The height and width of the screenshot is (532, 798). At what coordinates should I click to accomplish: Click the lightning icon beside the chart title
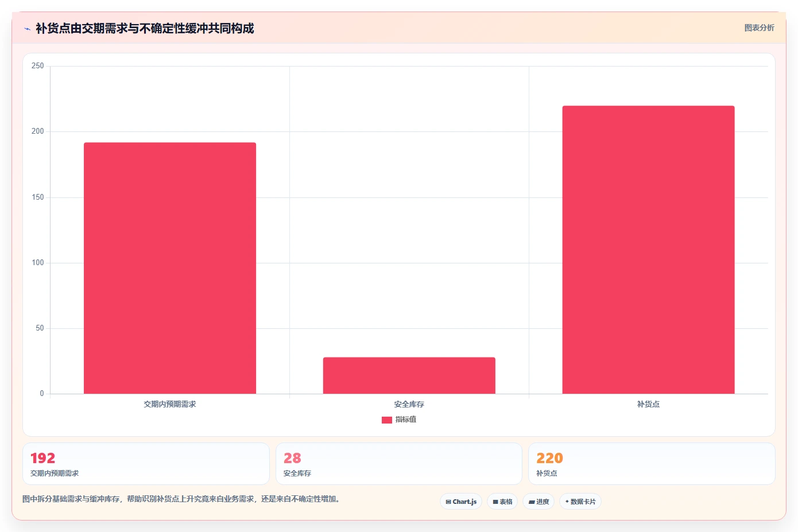click(27, 29)
